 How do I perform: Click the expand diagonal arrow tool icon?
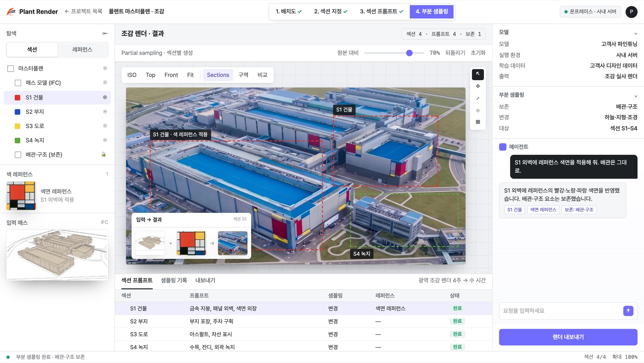point(478,98)
